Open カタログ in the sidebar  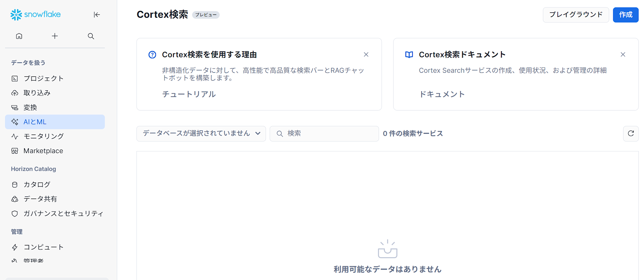[x=55, y=185]
